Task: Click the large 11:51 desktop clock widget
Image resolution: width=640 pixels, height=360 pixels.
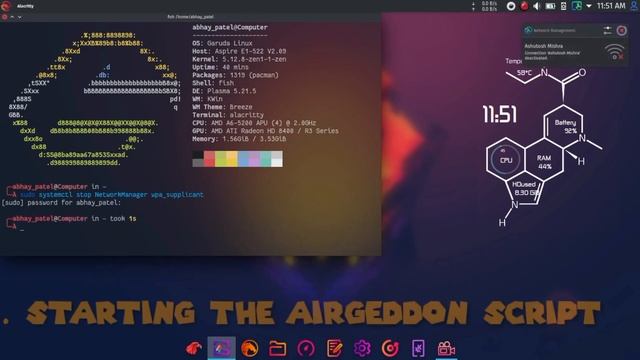Action: [500, 114]
